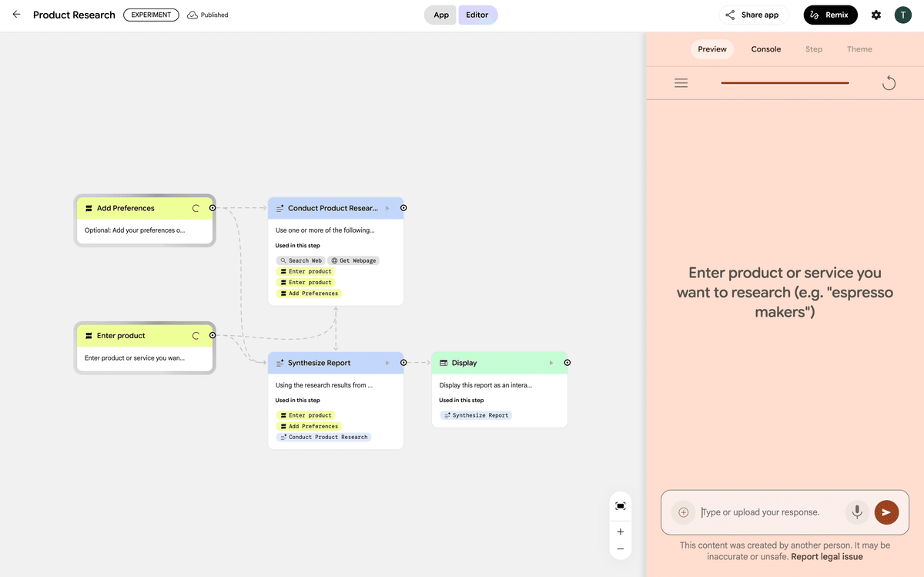The height and width of the screenshot is (577, 924).
Task: Switch to the Console tab
Action: pos(765,49)
